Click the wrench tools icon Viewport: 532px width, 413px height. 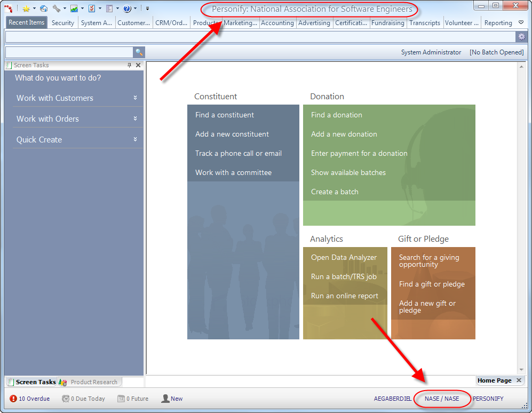click(57, 9)
